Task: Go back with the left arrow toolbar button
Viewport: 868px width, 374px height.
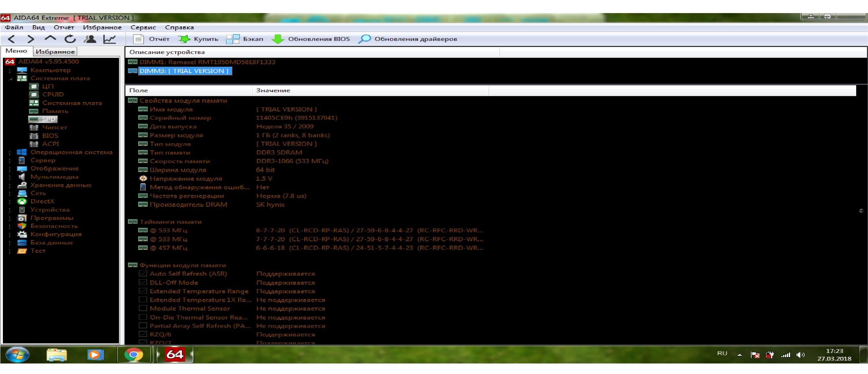Action: 11,40
